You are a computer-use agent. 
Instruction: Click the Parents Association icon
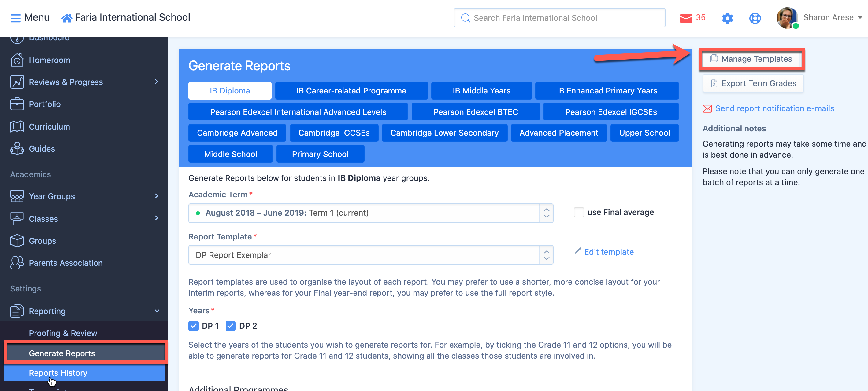(17, 263)
